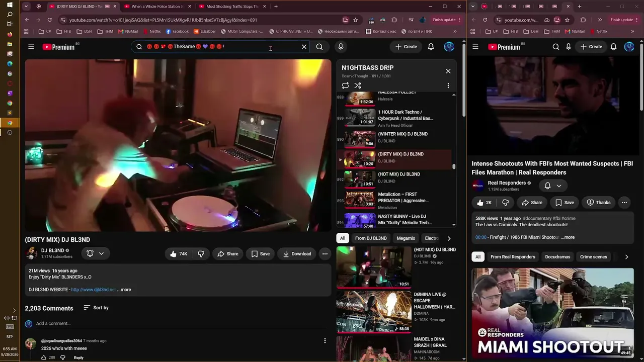644x362 pixels.
Task: Expand hidden bookmarks chevron in left browser
Action: (455, 31)
